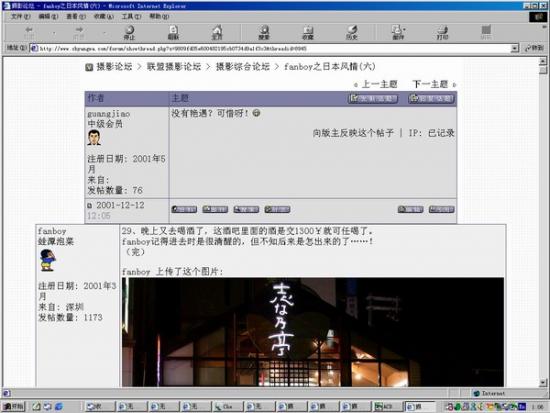Click the new thread button in header bar
This screenshot has width=550, height=413.
point(373,99)
